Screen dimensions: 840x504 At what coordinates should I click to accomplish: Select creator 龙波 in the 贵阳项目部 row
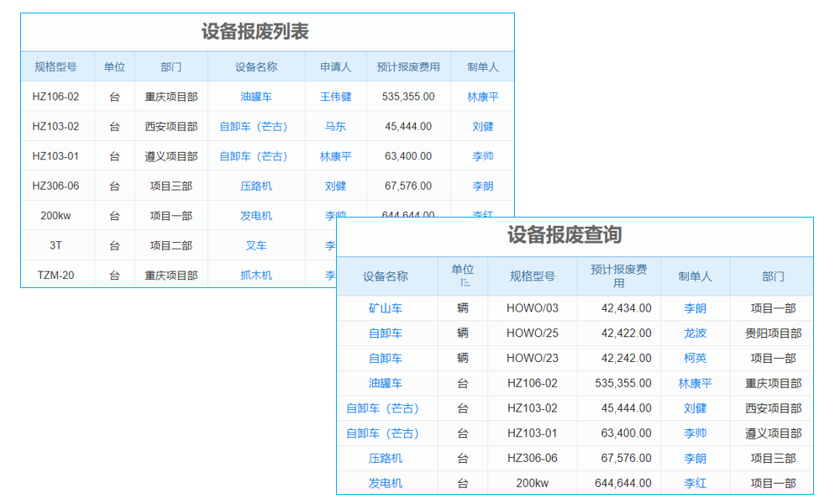[695, 333]
